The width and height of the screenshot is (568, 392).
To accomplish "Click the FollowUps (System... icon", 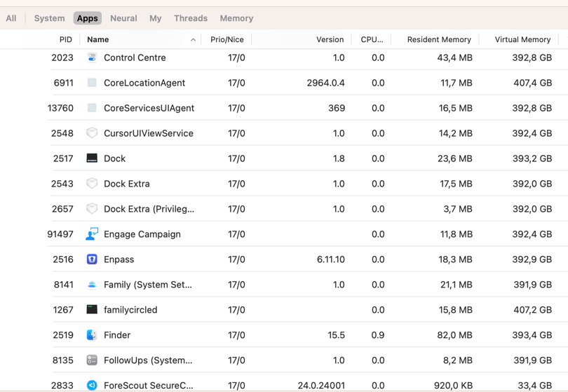I will [92, 360].
